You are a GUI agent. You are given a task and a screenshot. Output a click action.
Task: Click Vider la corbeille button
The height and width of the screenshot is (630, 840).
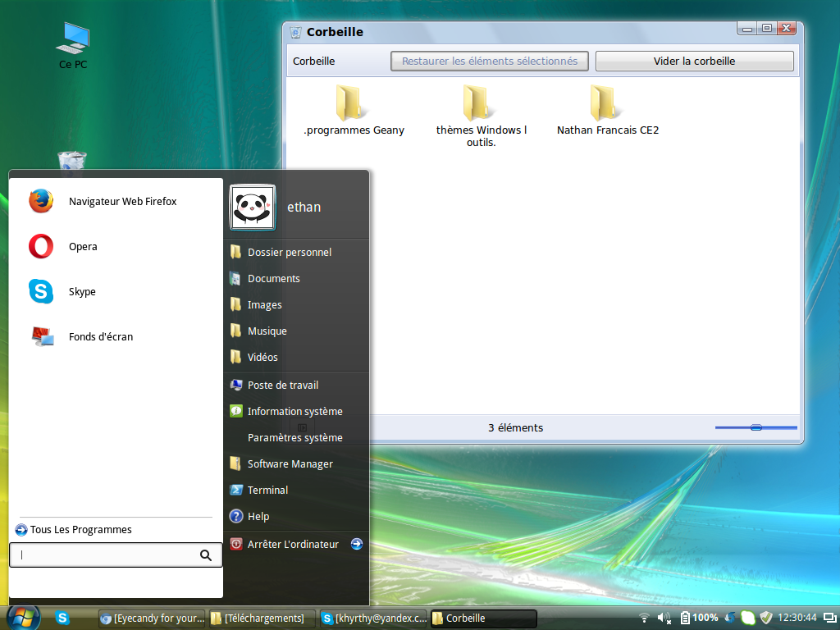click(x=694, y=61)
